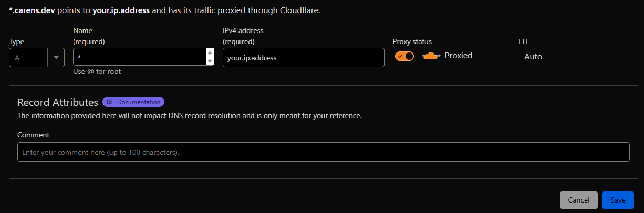Click the up arrow in Name field
Viewport: 644px width, 213px height.
coord(210,52)
